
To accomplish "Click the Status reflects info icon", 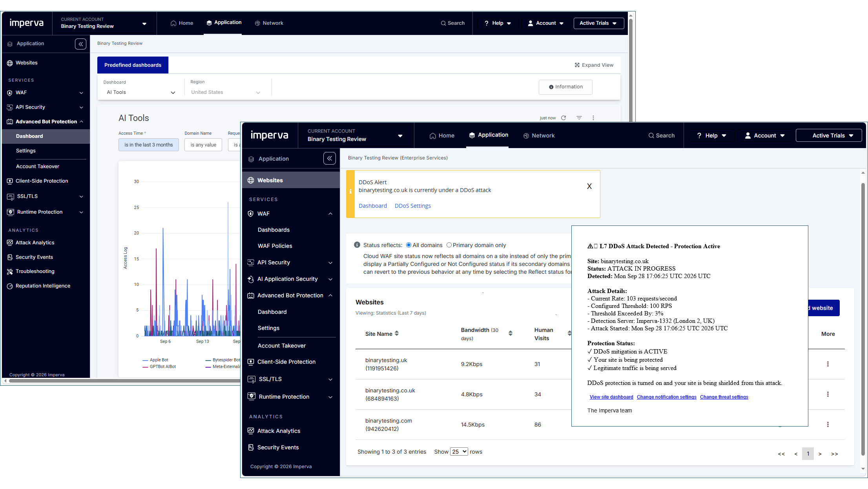I will tap(357, 245).
